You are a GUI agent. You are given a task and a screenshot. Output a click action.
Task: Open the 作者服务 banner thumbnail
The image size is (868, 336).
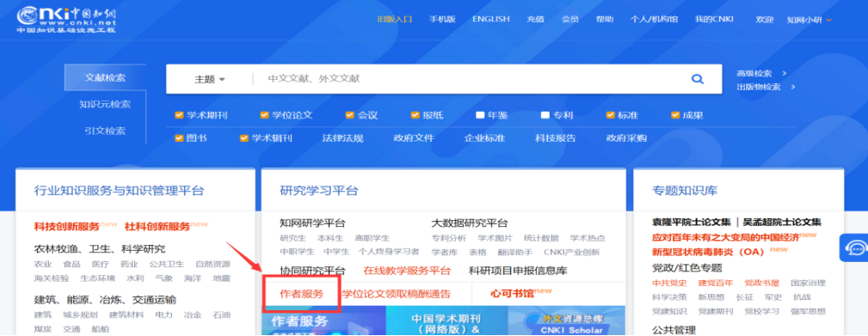click(323, 321)
